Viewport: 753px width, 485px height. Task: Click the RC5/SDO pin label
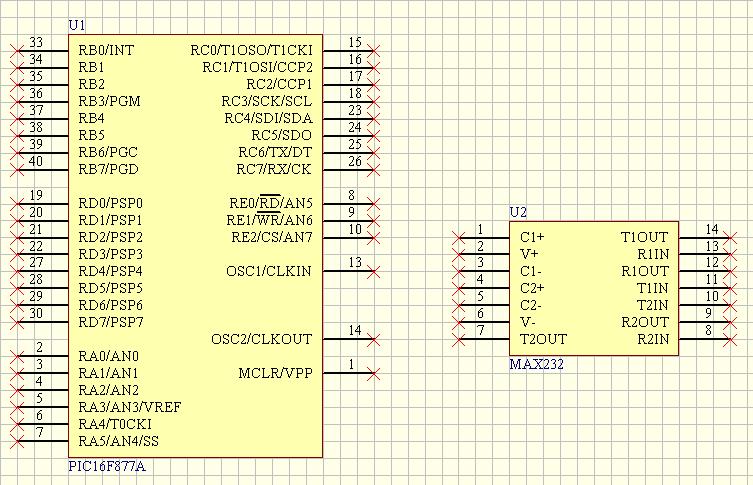click(x=281, y=135)
